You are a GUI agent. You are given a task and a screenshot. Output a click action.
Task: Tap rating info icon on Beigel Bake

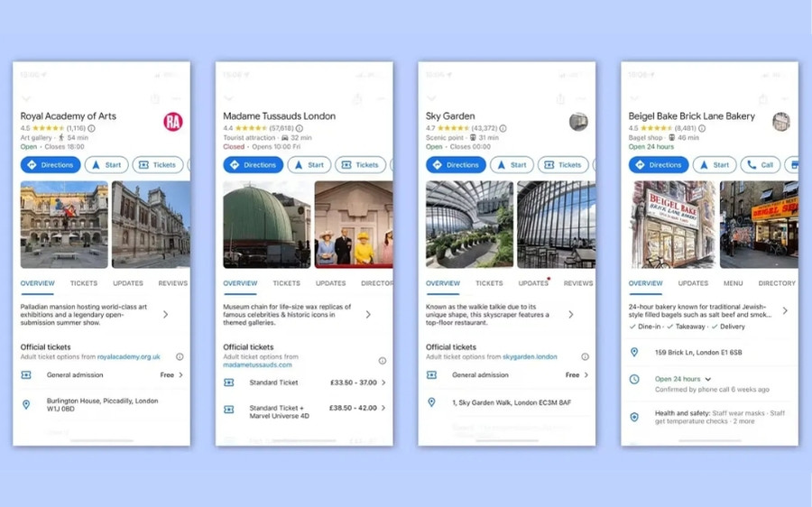(x=702, y=128)
